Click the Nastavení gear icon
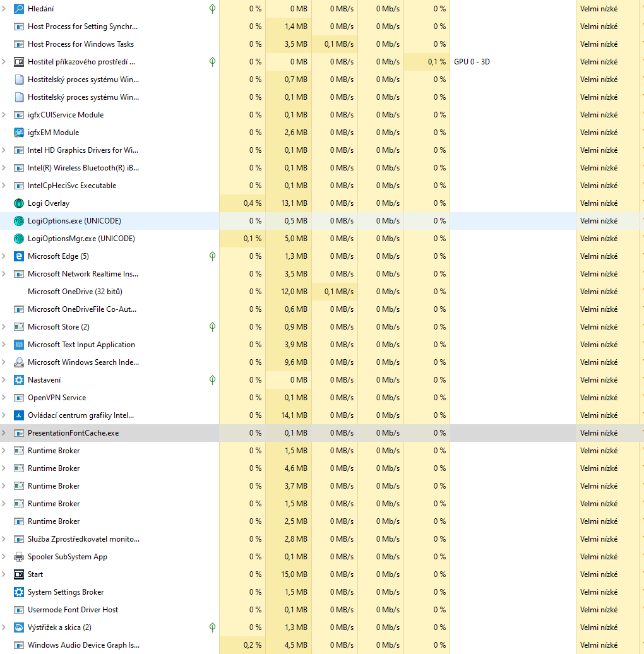 19,380
